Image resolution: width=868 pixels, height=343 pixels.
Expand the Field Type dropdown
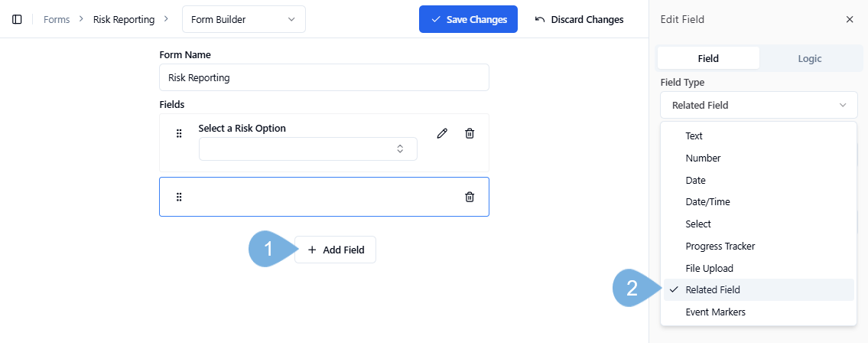[x=759, y=105]
